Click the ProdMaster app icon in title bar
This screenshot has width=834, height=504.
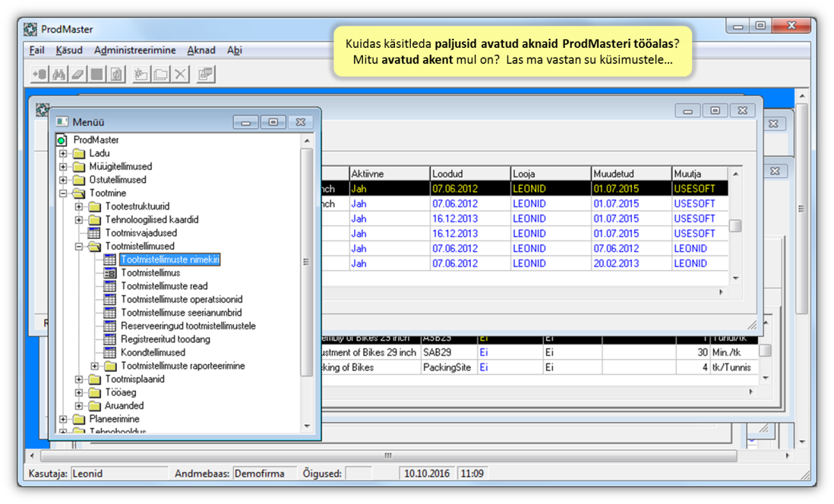(x=31, y=30)
